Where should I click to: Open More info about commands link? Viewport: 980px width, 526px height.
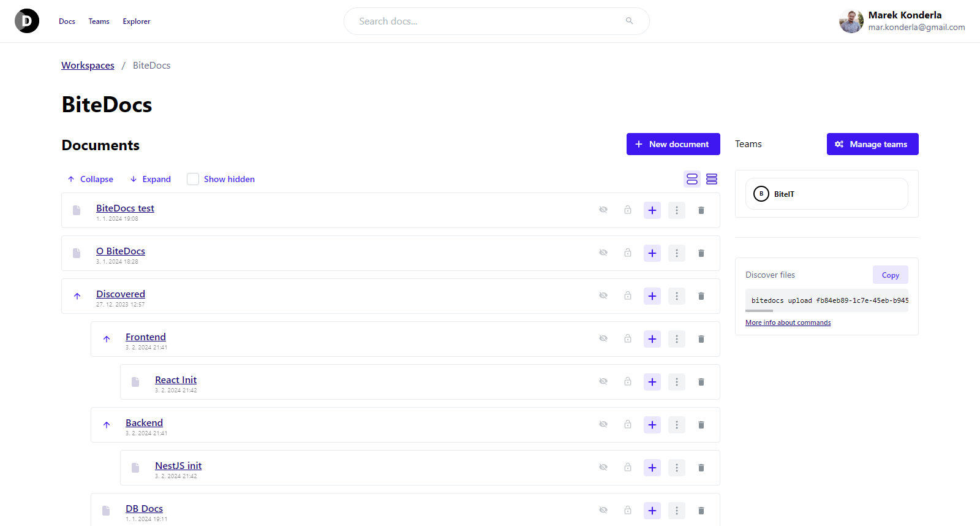pyautogui.click(x=788, y=322)
